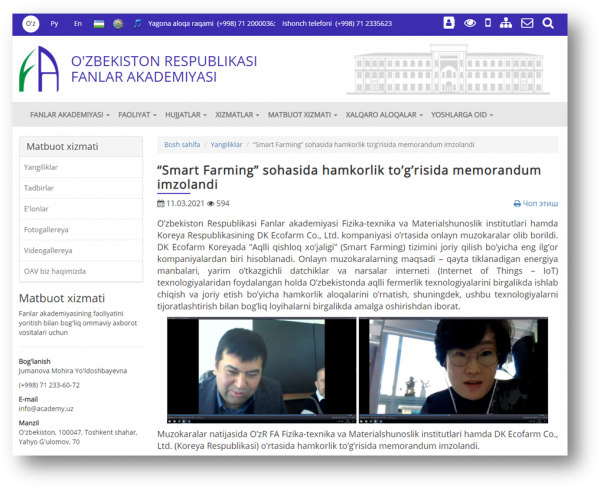The height and width of the screenshot is (488, 600).
Task: Open the mail envelope icon
Action: click(527, 23)
